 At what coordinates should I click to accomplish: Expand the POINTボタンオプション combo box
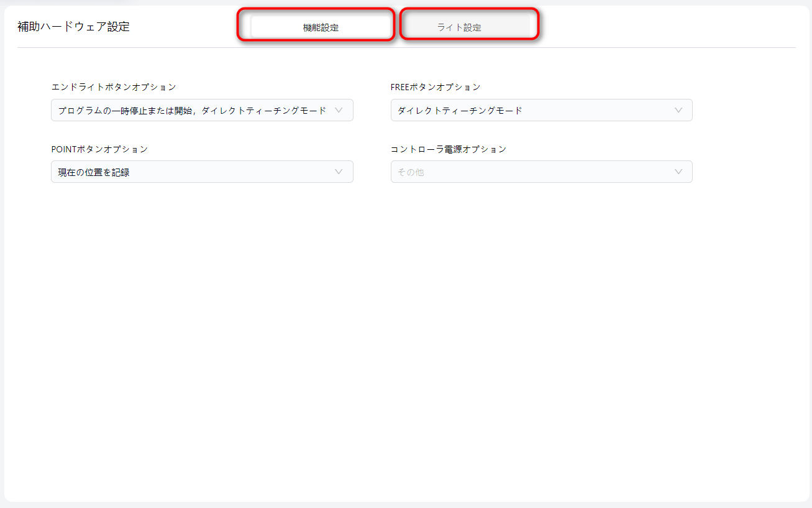(x=202, y=172)
